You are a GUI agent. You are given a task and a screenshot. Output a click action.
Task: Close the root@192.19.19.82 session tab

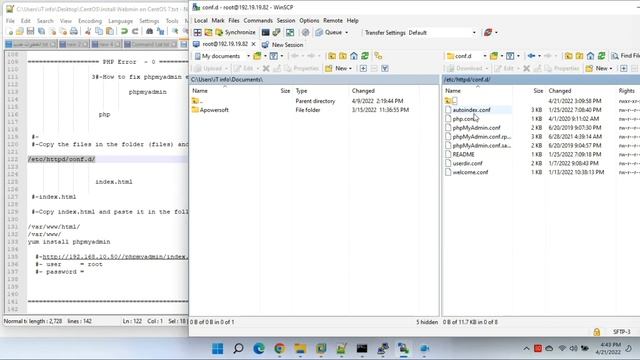(x=253, y=44)
